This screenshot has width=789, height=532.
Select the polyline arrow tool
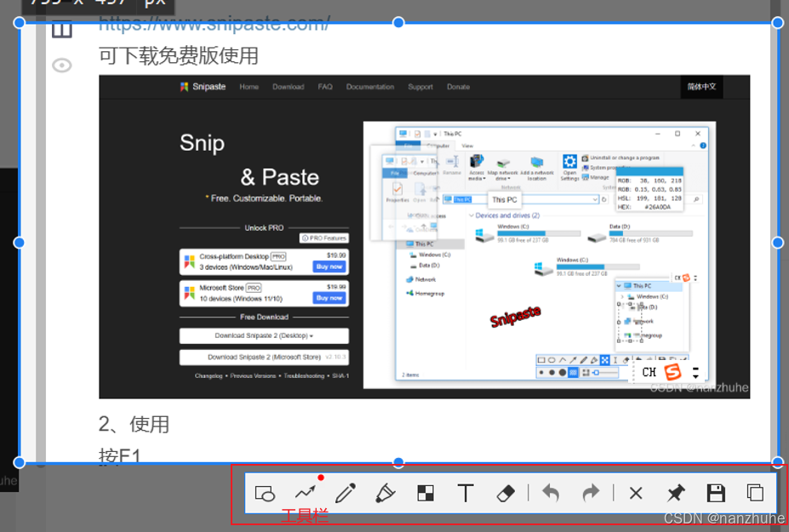[306, 492]
